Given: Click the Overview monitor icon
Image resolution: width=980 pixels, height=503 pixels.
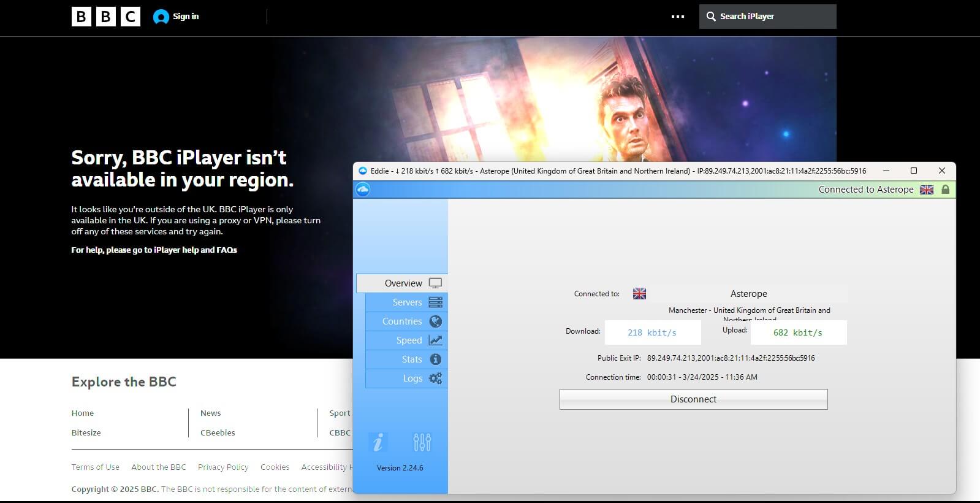Looking at the screenshot, I should [x=435, y=283].
